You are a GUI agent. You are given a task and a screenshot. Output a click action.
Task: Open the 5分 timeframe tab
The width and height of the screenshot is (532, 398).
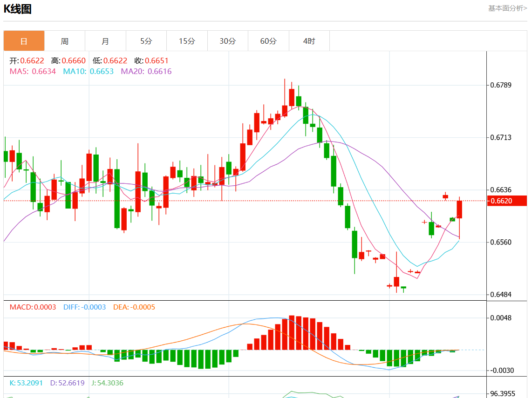coord(146,41)
